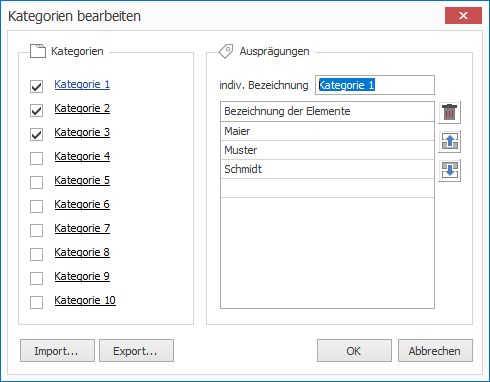Tick the Kategorie 6 checkbox
The height and width of the screenshot is (382, 490).
pyautogui.click(x=36, y=206)
